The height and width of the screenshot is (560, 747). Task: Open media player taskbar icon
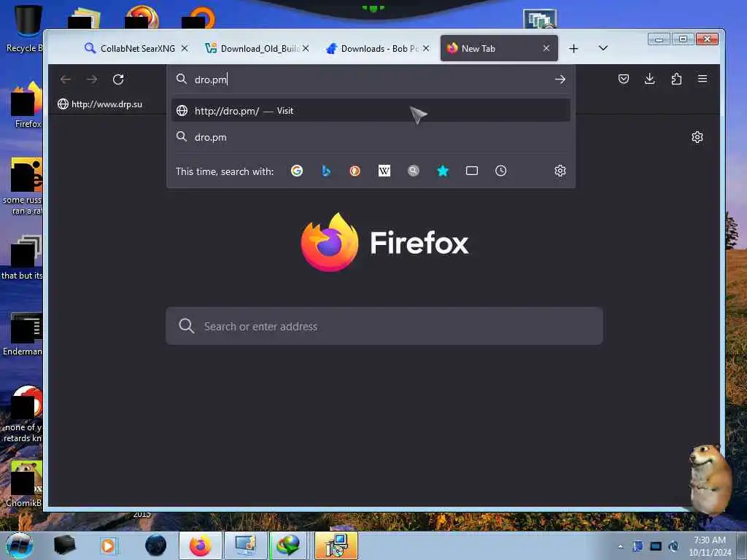108,545
